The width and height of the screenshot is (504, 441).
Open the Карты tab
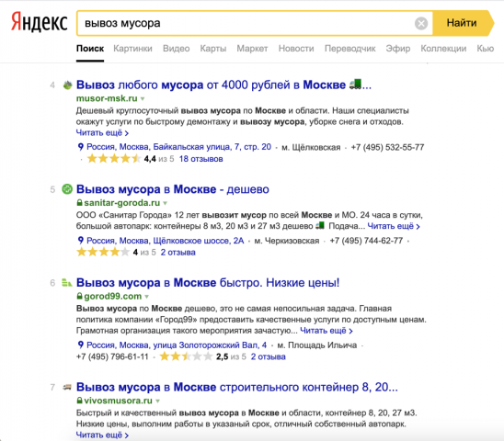213,49
